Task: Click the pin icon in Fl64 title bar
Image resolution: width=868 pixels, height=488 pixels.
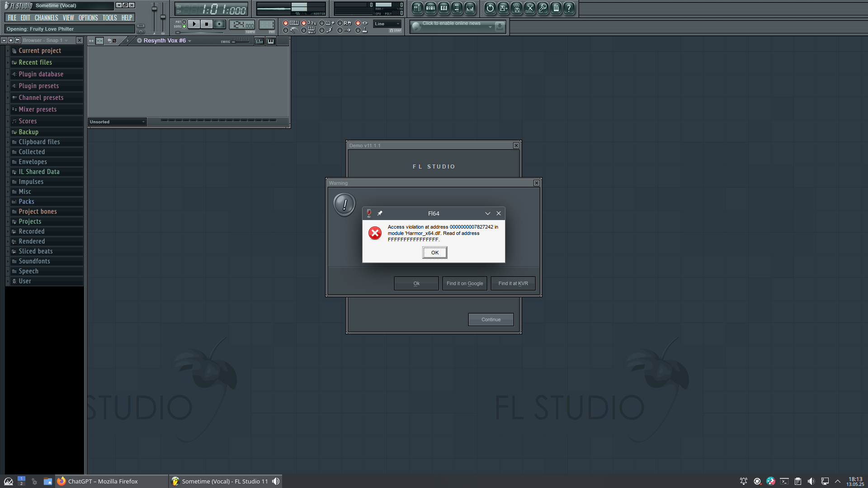Action: (x=380, y=213)
